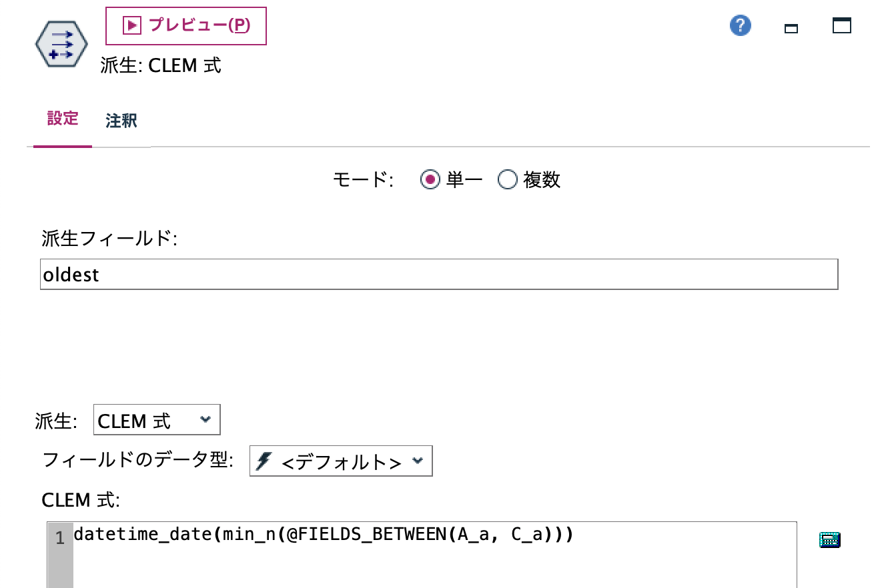Select the 設定 tab
This screenshot has width=894, height=588.
[x=62, y=119]
